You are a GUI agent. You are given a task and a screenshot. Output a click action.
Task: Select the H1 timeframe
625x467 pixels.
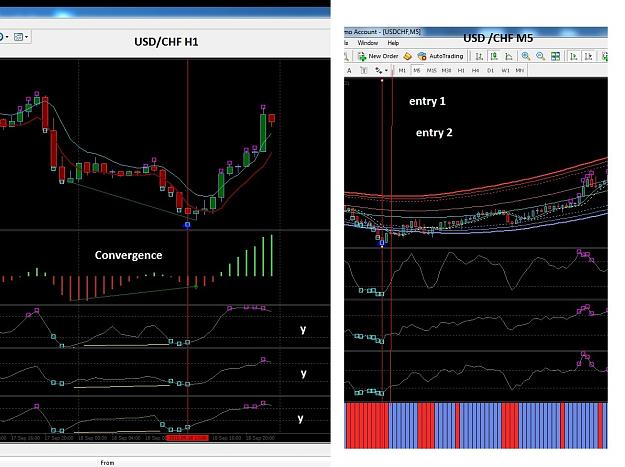(461, 71)
